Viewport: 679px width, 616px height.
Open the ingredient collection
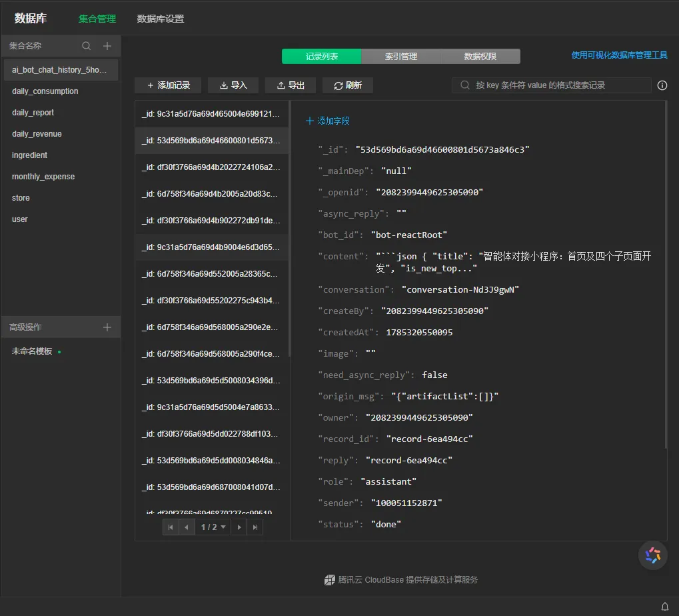pyautogui.click(x=61, y=155)
